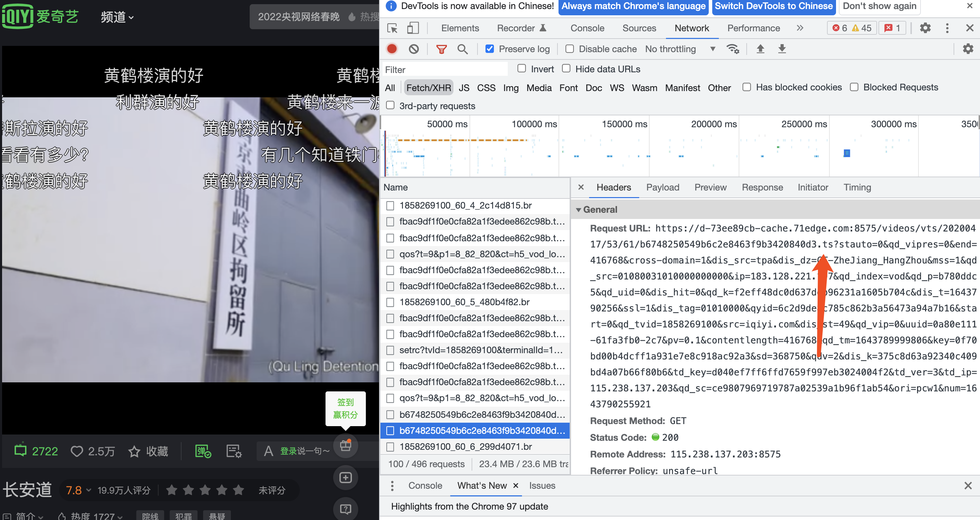Stop recording network log
Screen dimensions: 980x520
coord(392,49)
